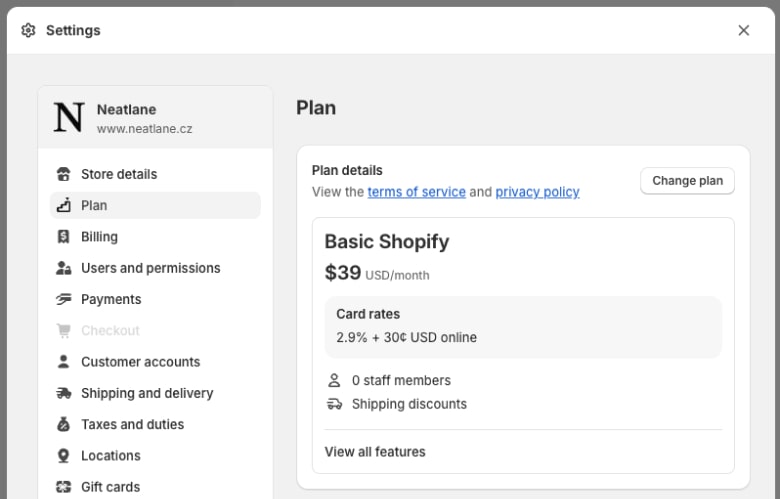Open Payments settings
780x499 pixels.
[x=155, y=299]
